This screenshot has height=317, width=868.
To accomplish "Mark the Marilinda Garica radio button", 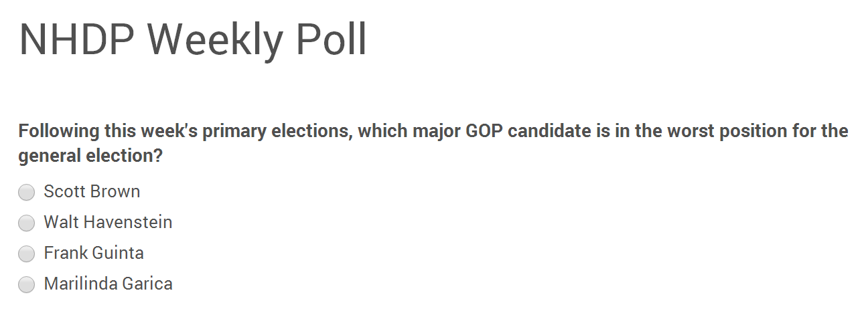I will 27,285.
